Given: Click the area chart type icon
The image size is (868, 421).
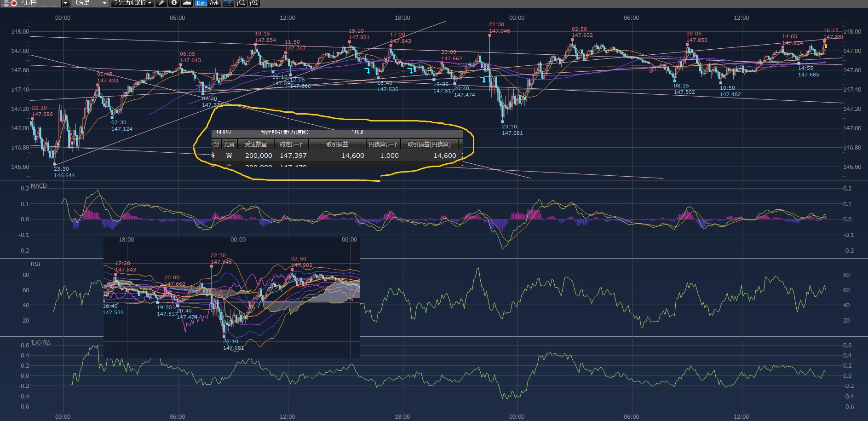Looking at the screenshot, I should 187,3.
